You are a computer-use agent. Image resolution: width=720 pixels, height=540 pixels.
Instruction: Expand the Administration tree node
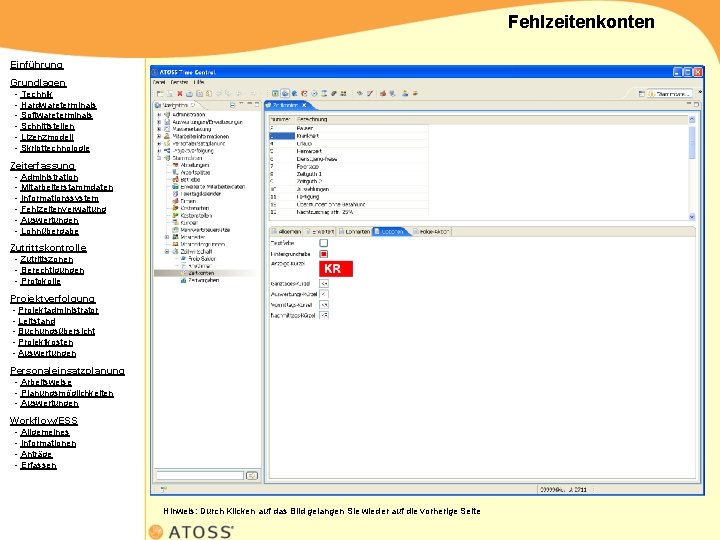click(159, 115)
